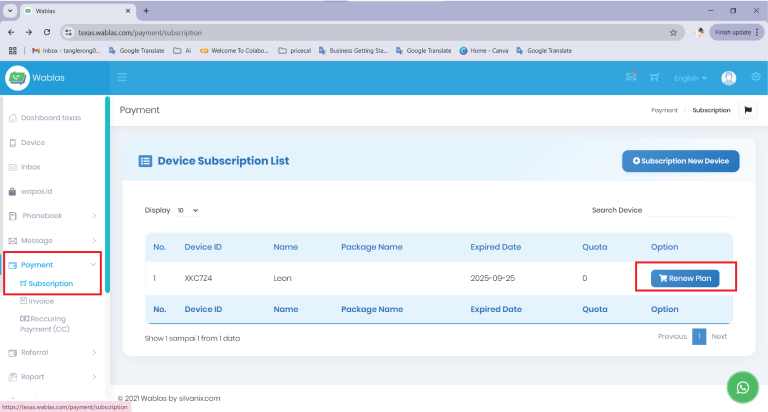
Task: Click the Search Device input field
Action: (688, 210)
